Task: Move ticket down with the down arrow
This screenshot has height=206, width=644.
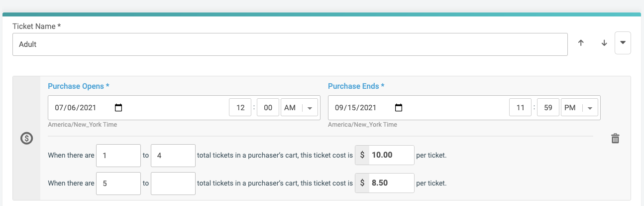Action: click(604, 43)
